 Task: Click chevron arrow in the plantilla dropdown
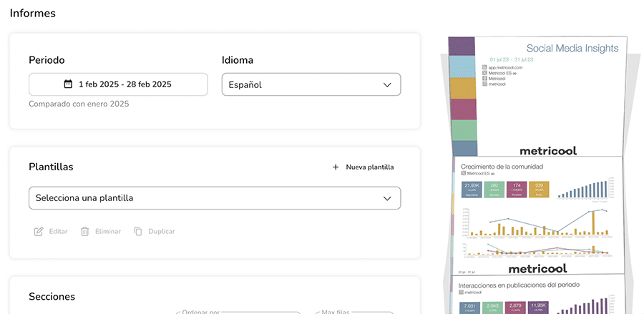387,198
